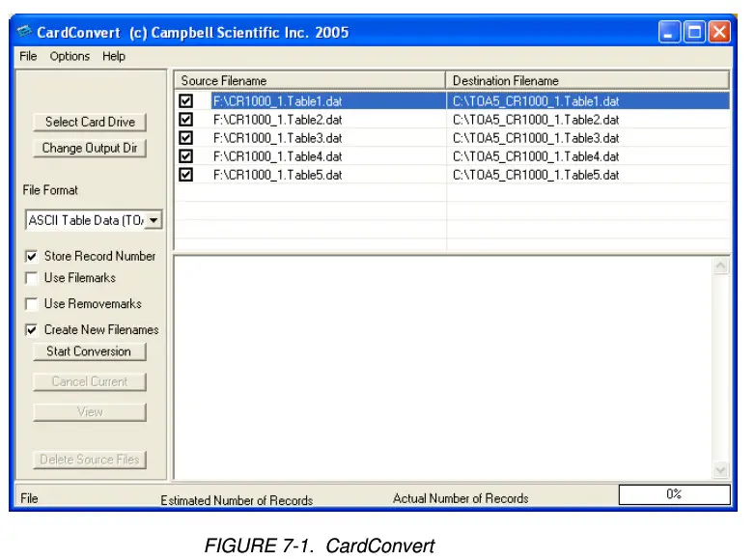Viewport: 755px width, 560px height.
Task: Close the CardConvert window
Action: (719, 32)
